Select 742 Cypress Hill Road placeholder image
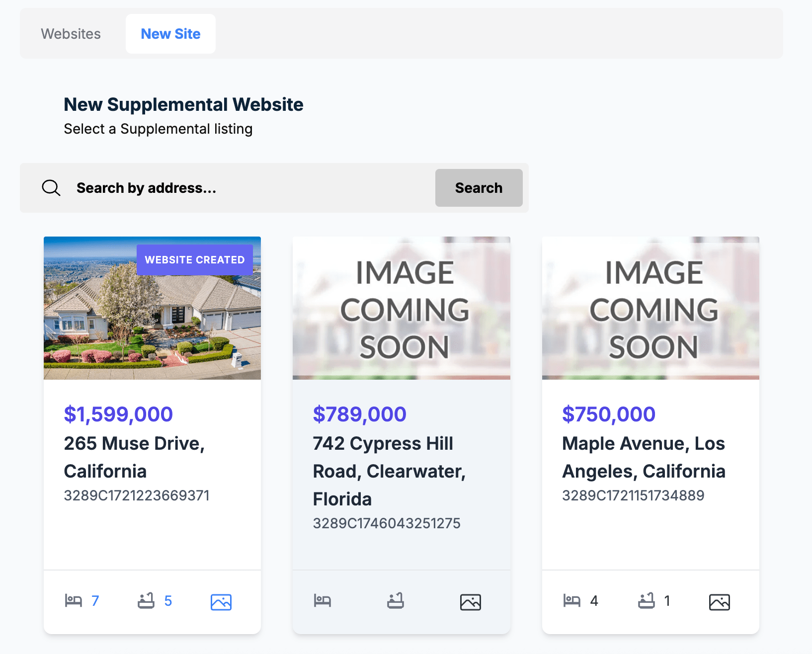This screenshot has height=654, width=812. [x=402, y=308]
